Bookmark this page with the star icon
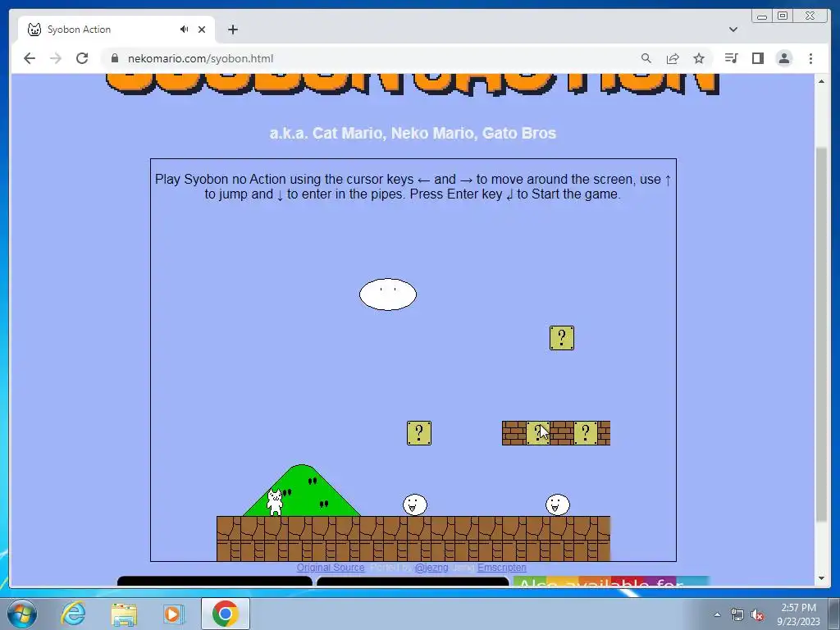 point(699,58)
